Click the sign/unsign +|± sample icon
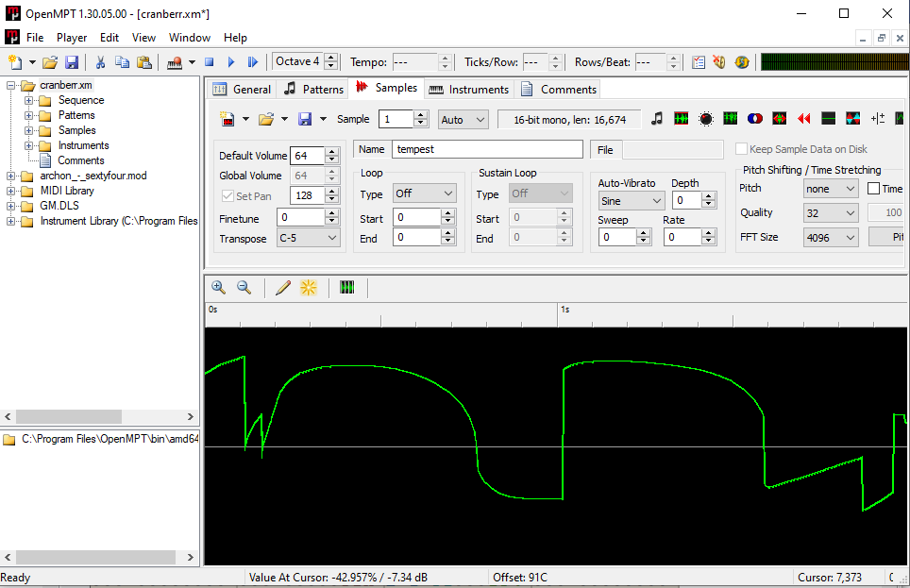910x588 pixels. pyautogui.click(x=878, y=118)
